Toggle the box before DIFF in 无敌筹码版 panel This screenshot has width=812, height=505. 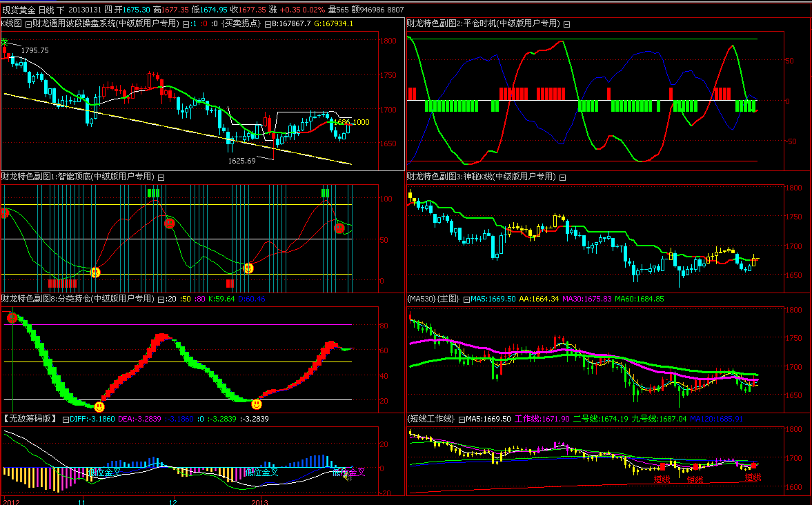(66, 419)
